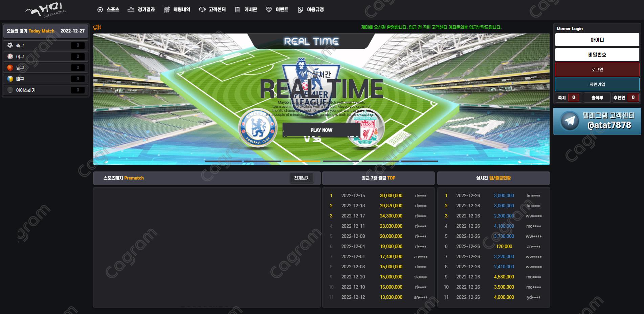The image size is (644, 314).
Task: Click the 회원가입 sign-up button
Action: [597, 84]
